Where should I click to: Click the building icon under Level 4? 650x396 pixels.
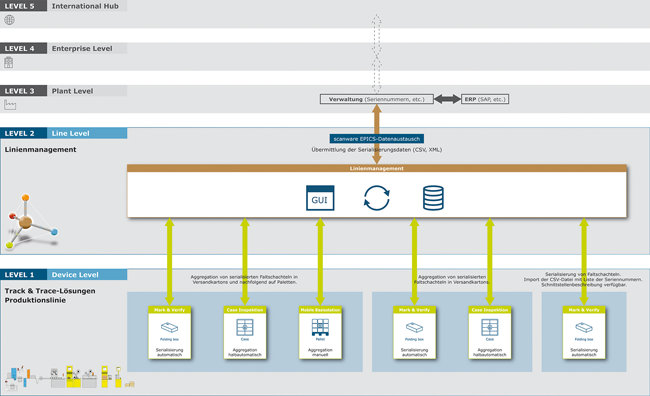pos(9,62)
